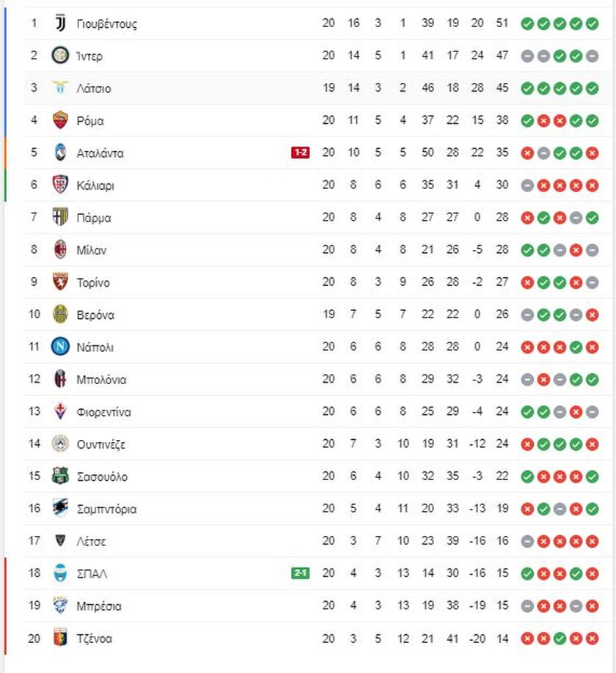
Task: Click the Juventus club crest icon
Action: pos(61,23)
